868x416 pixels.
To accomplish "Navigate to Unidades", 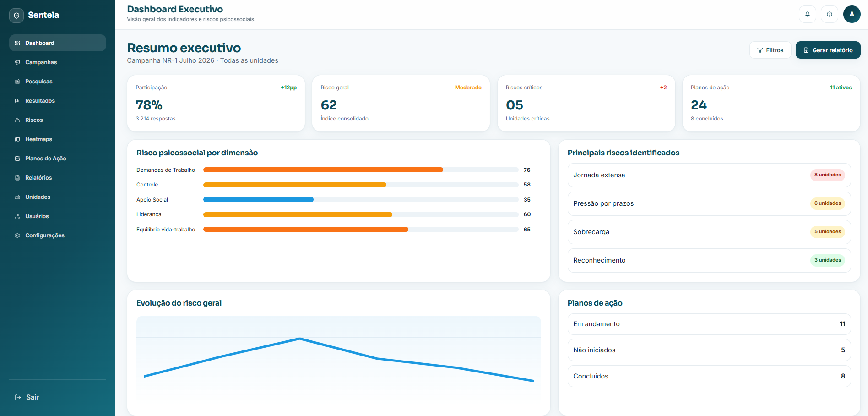I will point(58,197).
